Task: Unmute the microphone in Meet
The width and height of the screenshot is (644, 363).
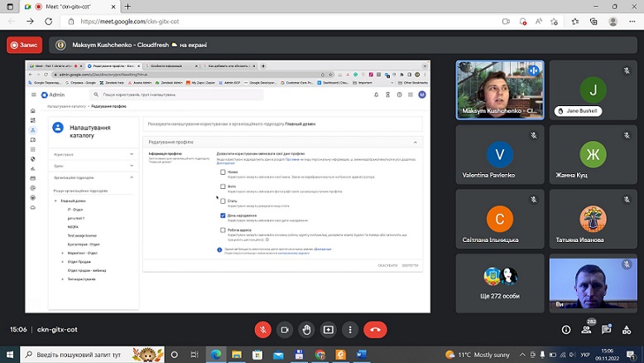Action: pyautogui.click(x=263, y=330)
